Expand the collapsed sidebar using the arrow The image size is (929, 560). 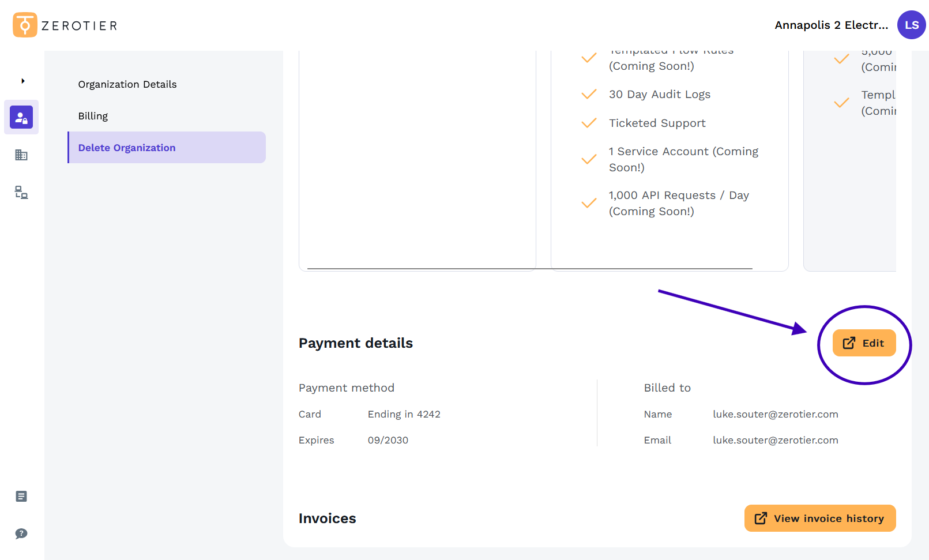pyautogui.click(x=22, y=80)
